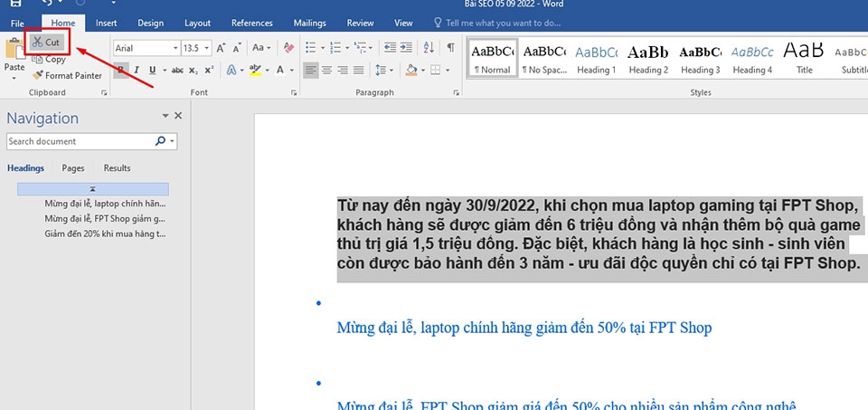Image resolution: width=868 pixels, height=410 pixels.
Task: Clear all formatting with eraser icon
Action: point(288,48)
